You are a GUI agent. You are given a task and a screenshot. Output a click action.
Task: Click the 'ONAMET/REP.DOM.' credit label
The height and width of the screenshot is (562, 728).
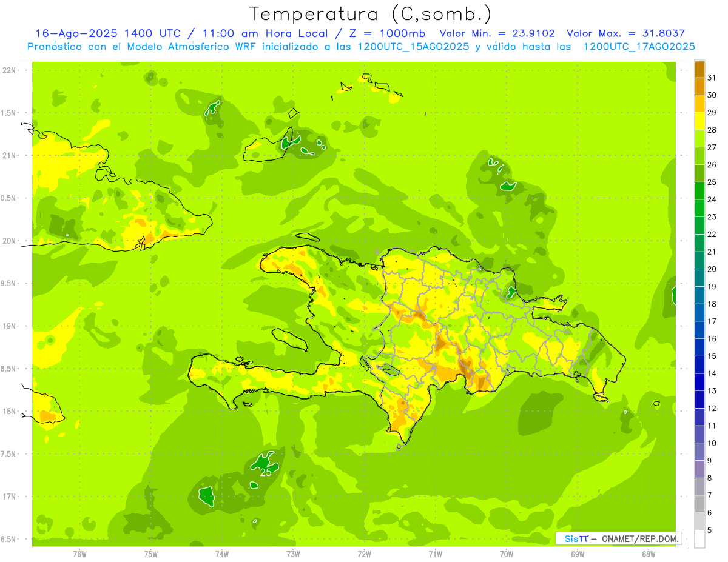641,538
